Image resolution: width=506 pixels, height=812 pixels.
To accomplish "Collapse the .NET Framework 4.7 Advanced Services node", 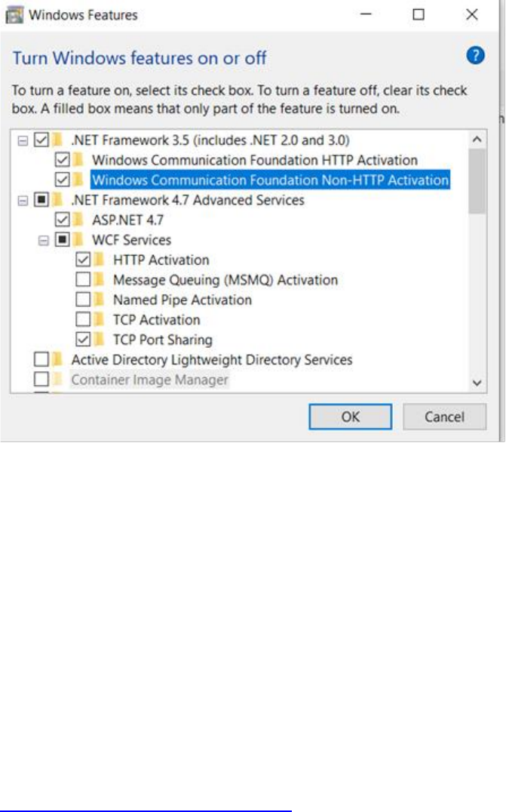I will pos(22,201).
